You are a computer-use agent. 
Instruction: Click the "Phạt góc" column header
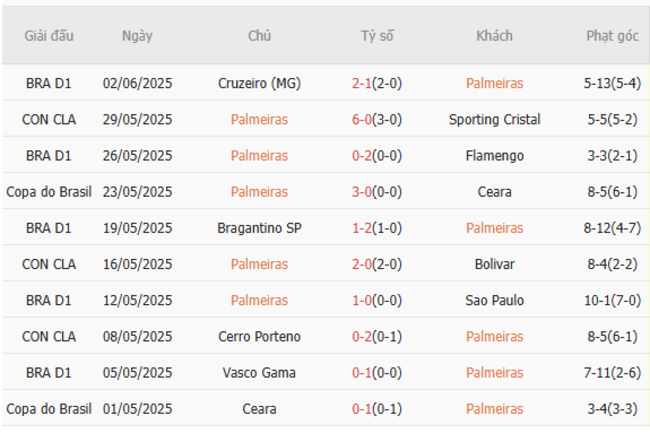click(612, 36)
